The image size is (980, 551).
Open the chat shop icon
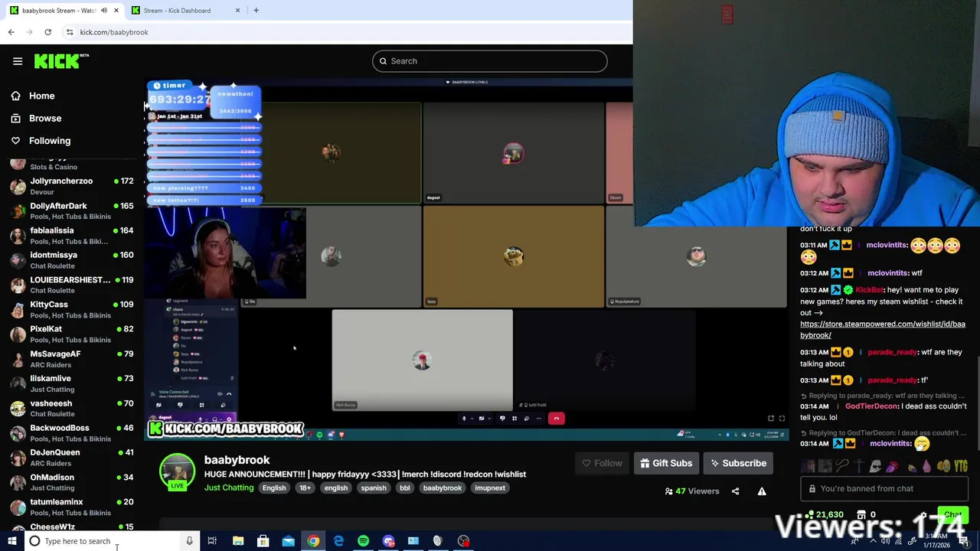pyautogui.click(x=861, y=515)
